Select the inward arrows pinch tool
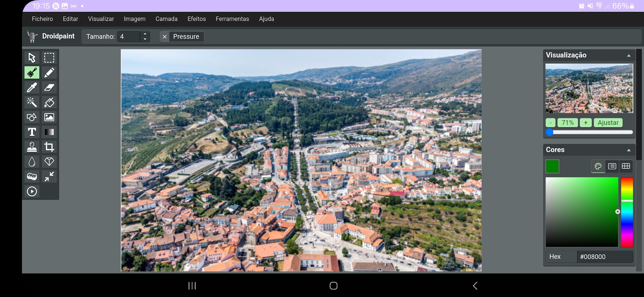The height and width of the screenshot is (297, 644). pos(49,176)
